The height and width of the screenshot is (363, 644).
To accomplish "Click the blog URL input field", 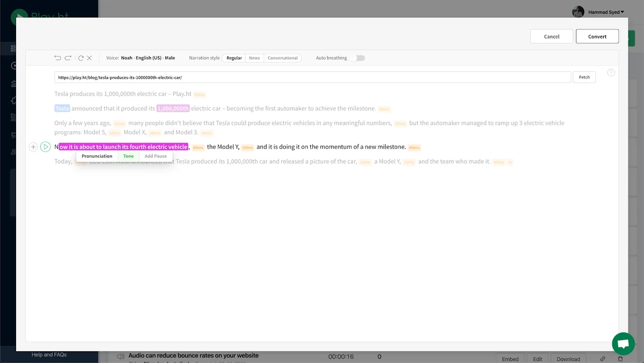I will click(x=312, y=77).
